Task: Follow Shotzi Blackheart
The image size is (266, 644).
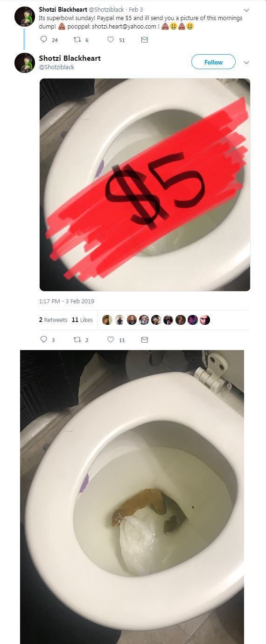Action: click(213, 62)
